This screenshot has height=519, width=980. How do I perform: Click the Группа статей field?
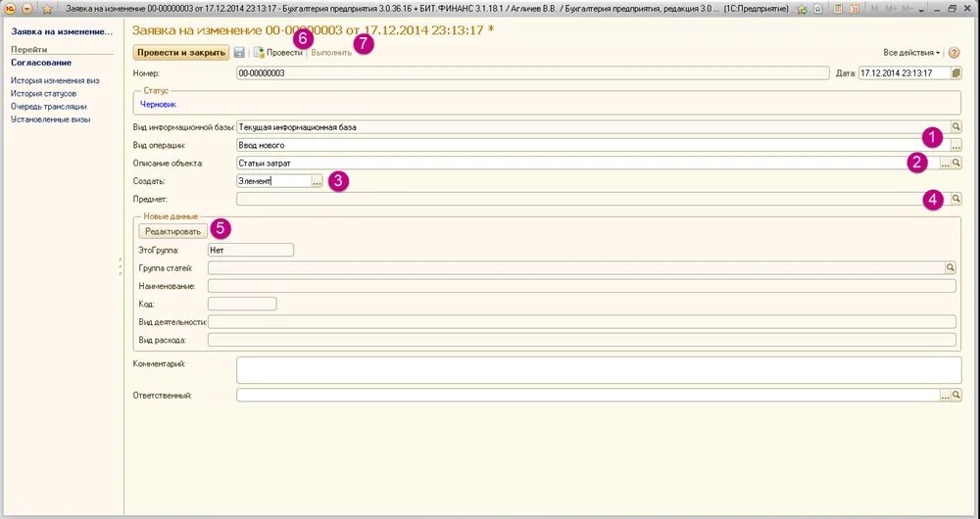576,268
